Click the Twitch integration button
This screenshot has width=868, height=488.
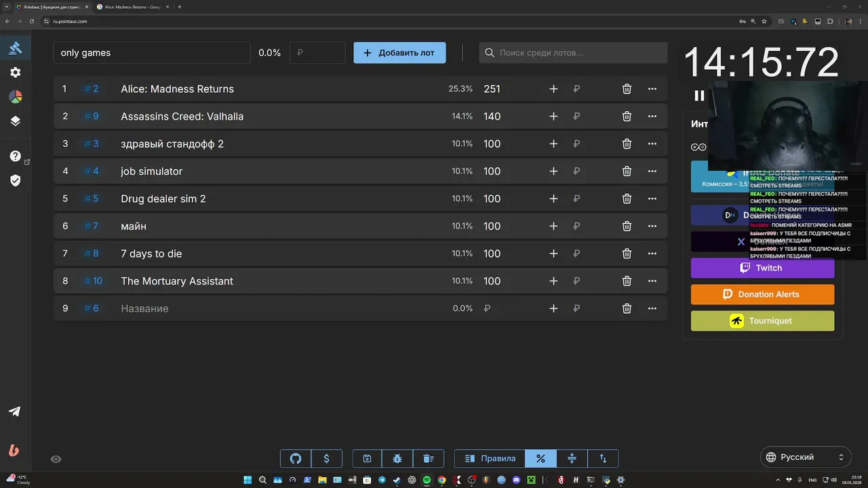762,268
